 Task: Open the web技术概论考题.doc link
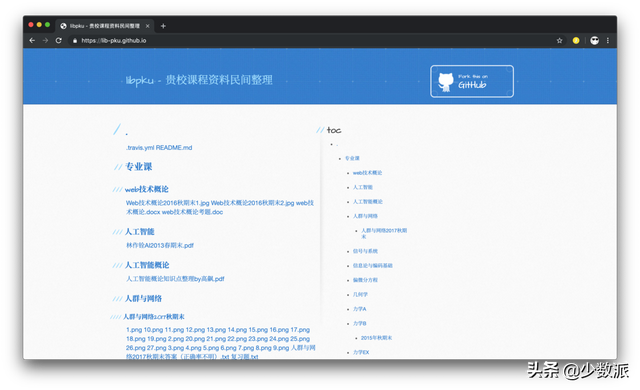click(x=192, y=212)
